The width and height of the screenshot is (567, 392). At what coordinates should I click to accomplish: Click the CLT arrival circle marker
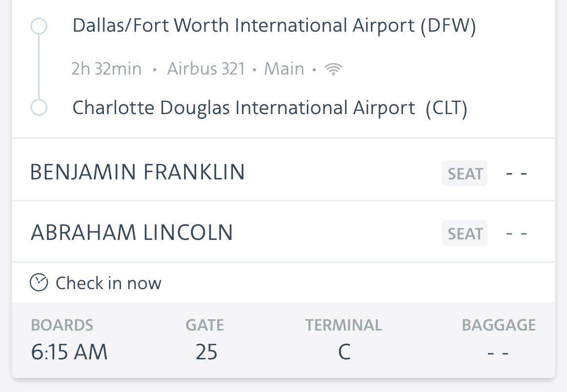point(39,107)
